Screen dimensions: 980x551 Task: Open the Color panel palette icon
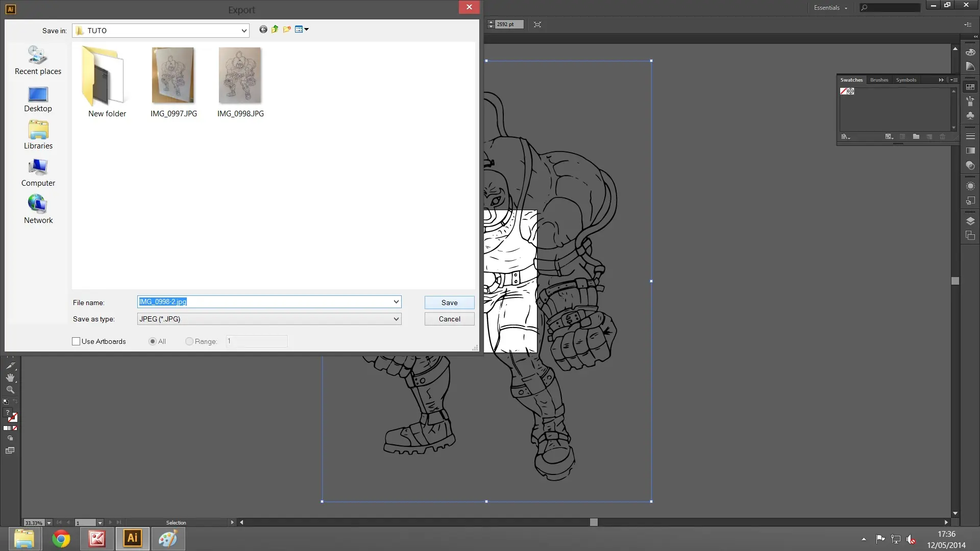[970, 52]
